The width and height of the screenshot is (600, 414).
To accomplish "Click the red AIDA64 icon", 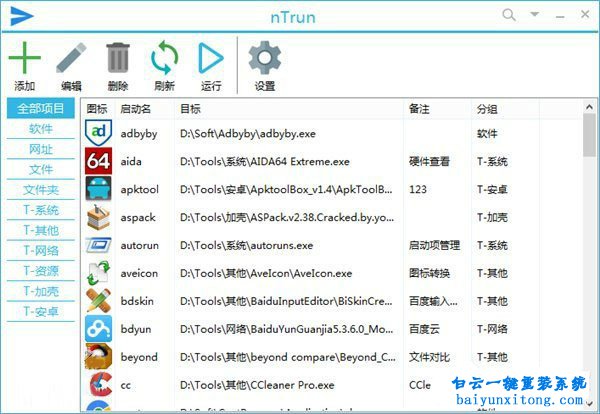I will point(98,161).
